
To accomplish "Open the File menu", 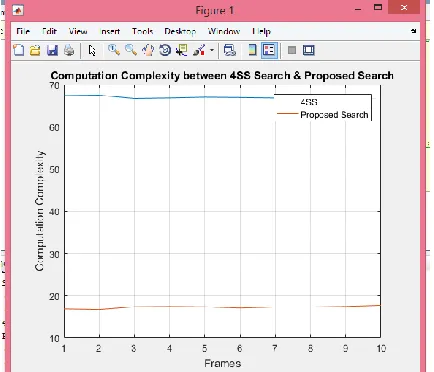I will [23, 31].
